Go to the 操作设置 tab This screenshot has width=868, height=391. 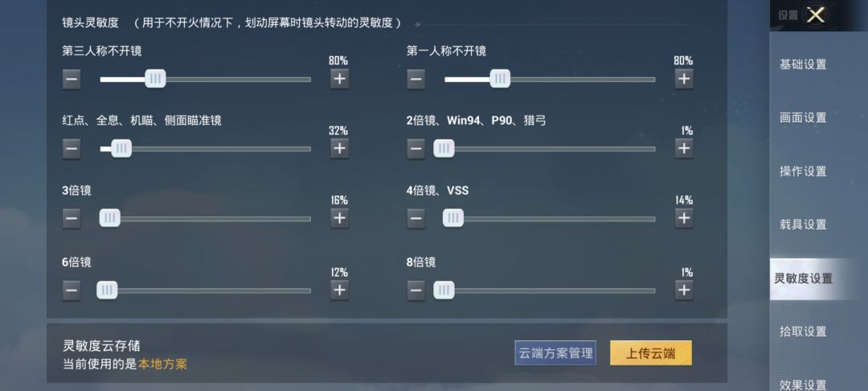click(x=803, y=171)
